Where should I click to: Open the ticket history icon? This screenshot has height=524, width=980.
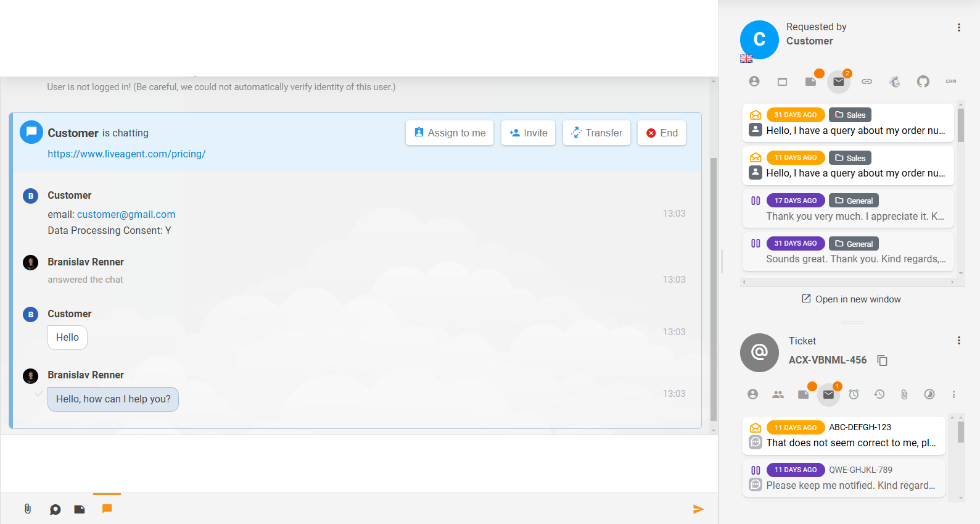(879, 394)
